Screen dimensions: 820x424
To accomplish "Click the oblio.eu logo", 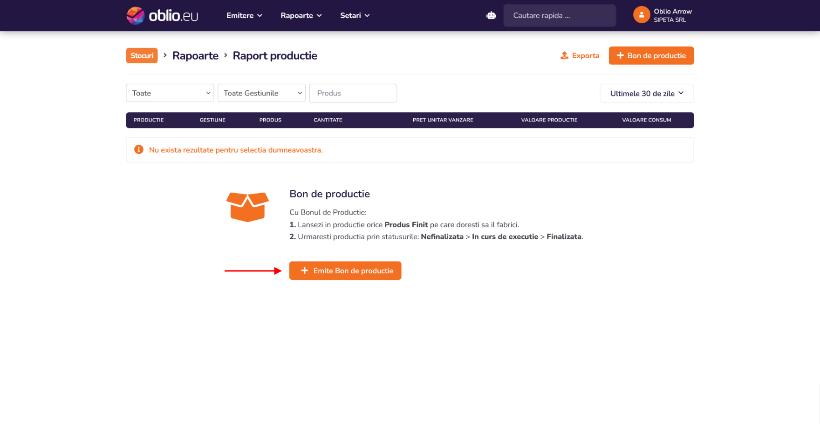I will pyautogui.click(x=162, y=16).
